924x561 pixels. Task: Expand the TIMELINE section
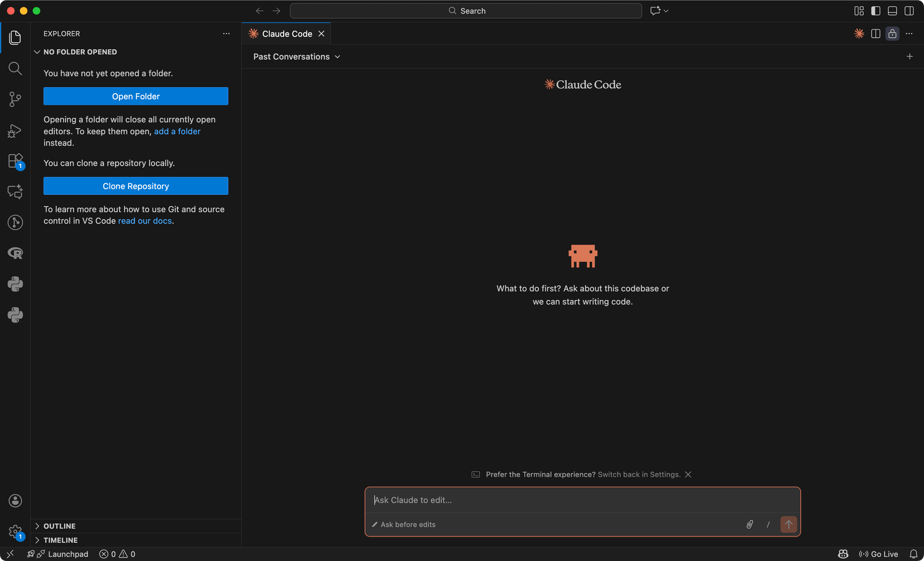point(60,540)
